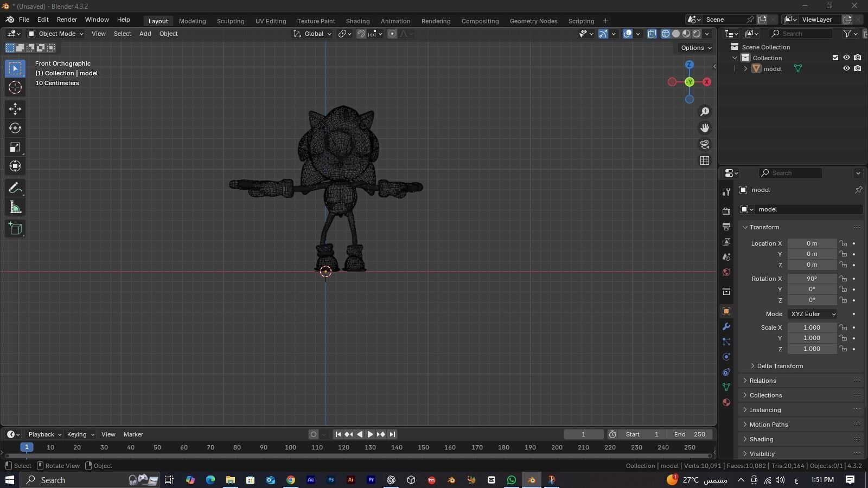
Task: Choose the Add Cube tool
Action: [15, 229]
